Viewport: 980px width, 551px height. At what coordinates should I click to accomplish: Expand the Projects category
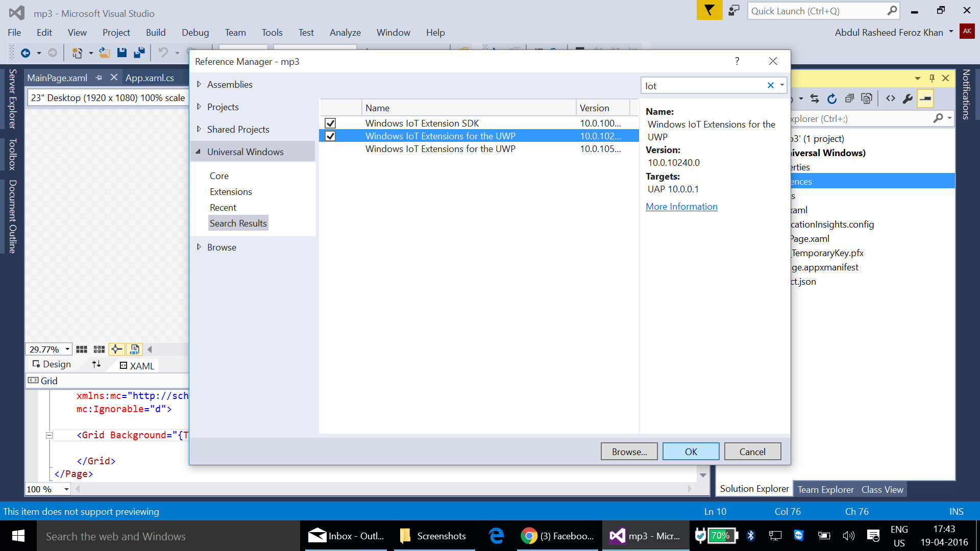coord(199,107)
